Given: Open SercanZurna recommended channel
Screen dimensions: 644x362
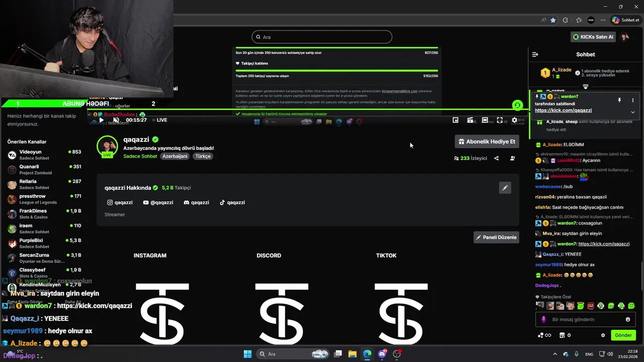Looking at the screenshot, I should click(44, 258).
